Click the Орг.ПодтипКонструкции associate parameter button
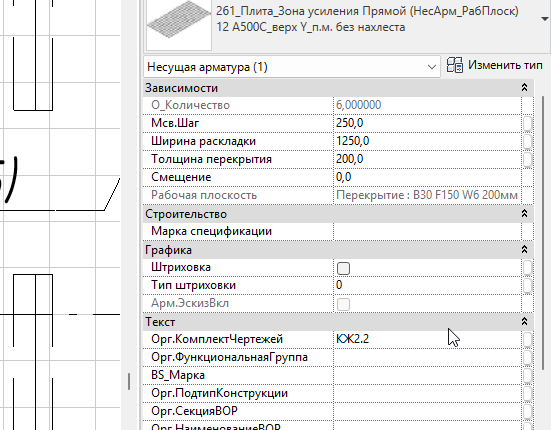551x430 pixels. pyautogui.click(x=527, y=393)
